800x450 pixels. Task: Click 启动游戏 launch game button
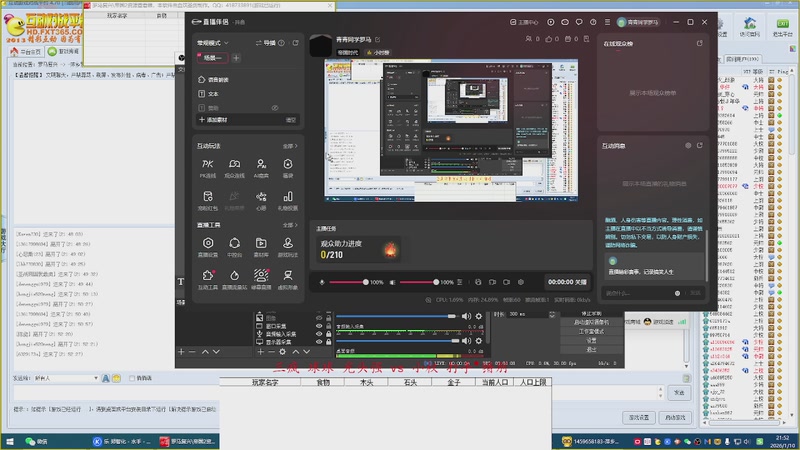click(x=675, y=417)
